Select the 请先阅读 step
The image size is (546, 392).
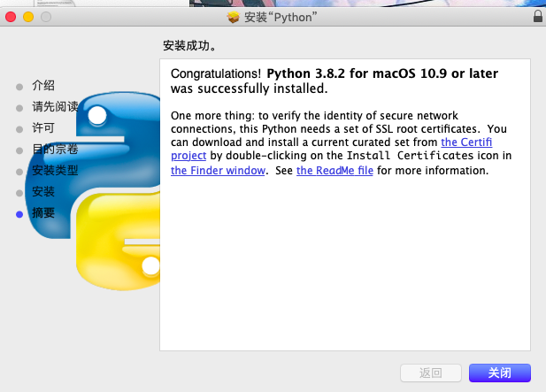pos(55,106)
